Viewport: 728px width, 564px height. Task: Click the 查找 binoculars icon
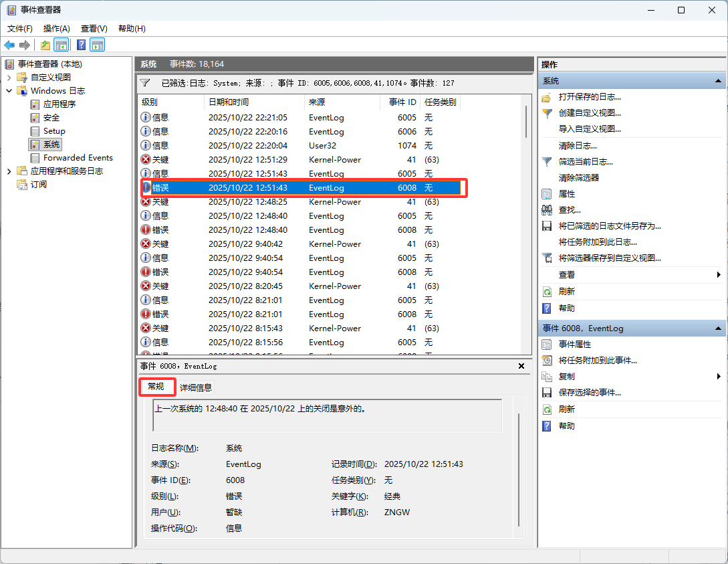pos(547,210)
